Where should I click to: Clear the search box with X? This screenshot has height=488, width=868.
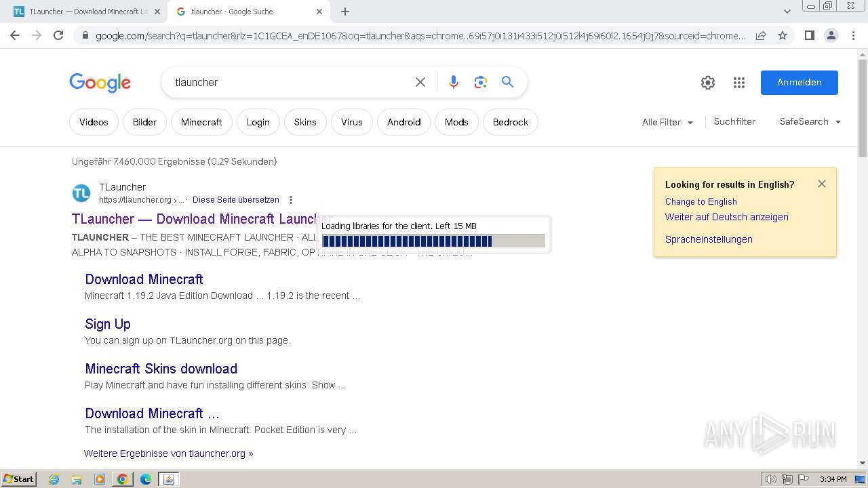[x=420, y=82]
